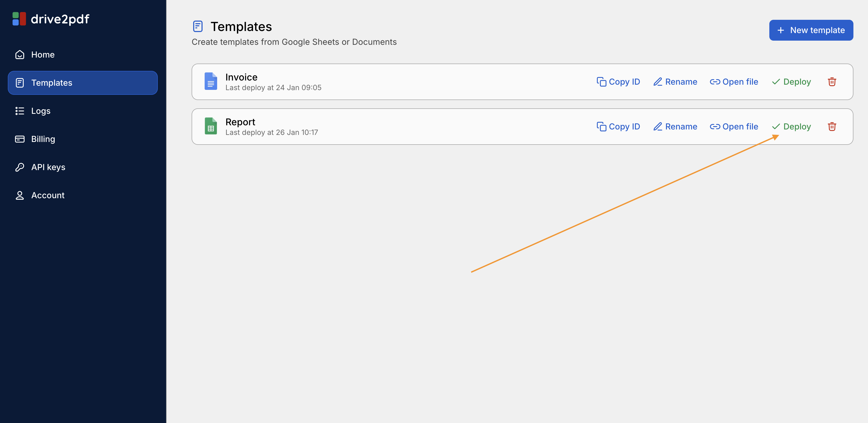Copy ID of the Report template
868x423 pixels.
pyautogui.click(x=618, y=126)
